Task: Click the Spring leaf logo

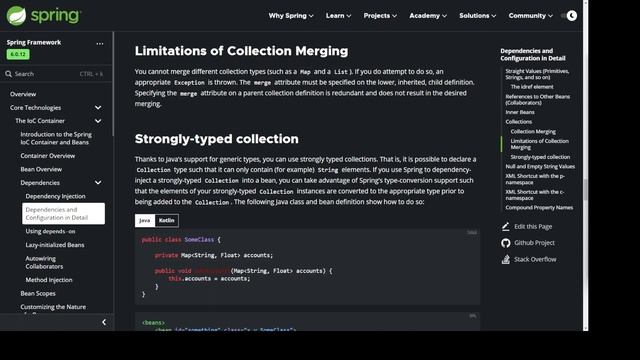Action: 16,16
